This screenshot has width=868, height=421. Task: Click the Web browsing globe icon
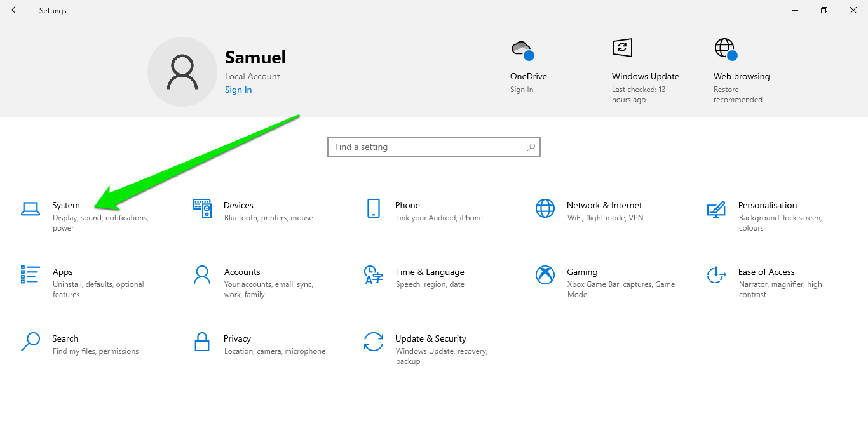point(726,49)
